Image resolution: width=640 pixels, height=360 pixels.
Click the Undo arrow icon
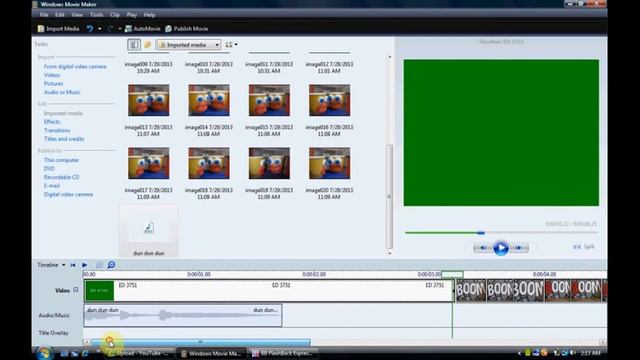tap(90, 29)
